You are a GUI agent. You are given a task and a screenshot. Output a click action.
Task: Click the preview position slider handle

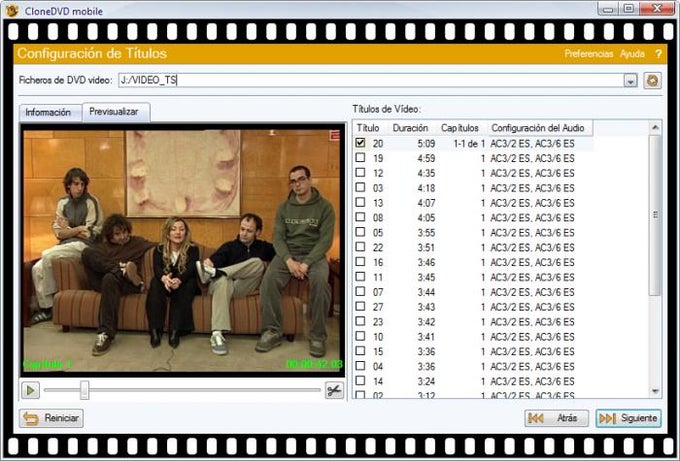tap(85, 390)
